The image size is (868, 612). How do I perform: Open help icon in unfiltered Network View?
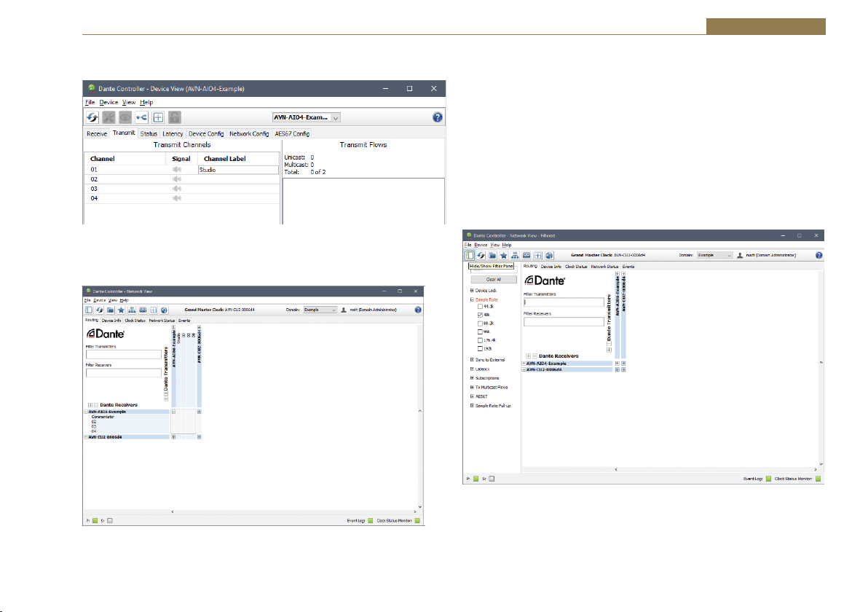(x=418, y=310)
